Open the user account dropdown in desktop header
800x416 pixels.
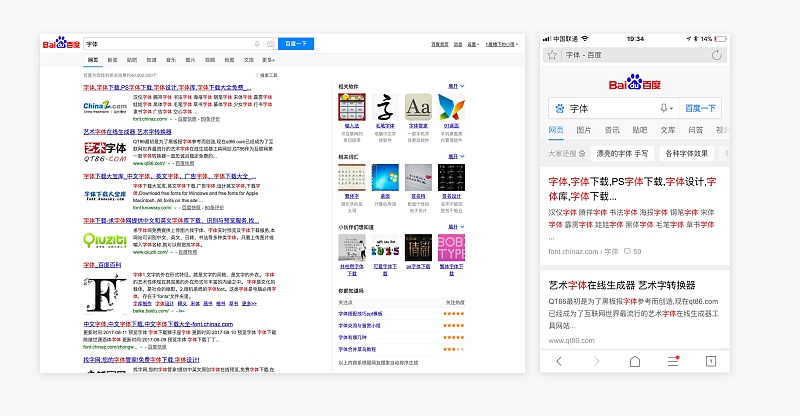[x=502, y=44]
